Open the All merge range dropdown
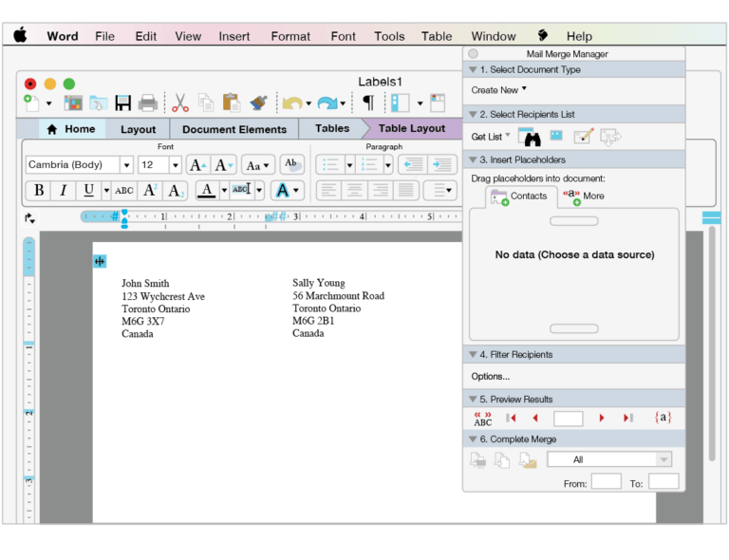This screenshot has height=560, width=729. click(x=609, y=459)
